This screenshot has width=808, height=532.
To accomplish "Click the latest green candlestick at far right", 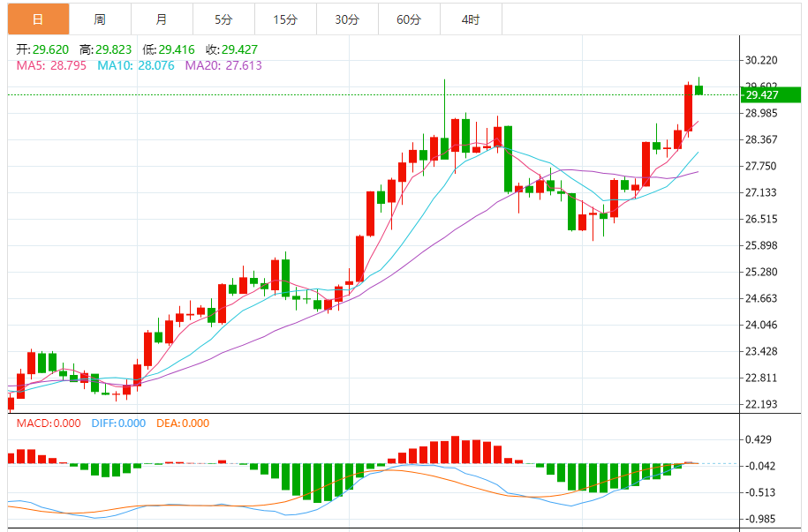I will pos(699,90).
